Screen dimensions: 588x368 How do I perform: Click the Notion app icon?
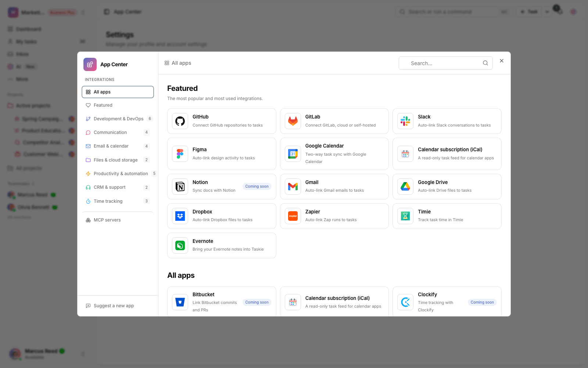180,187
